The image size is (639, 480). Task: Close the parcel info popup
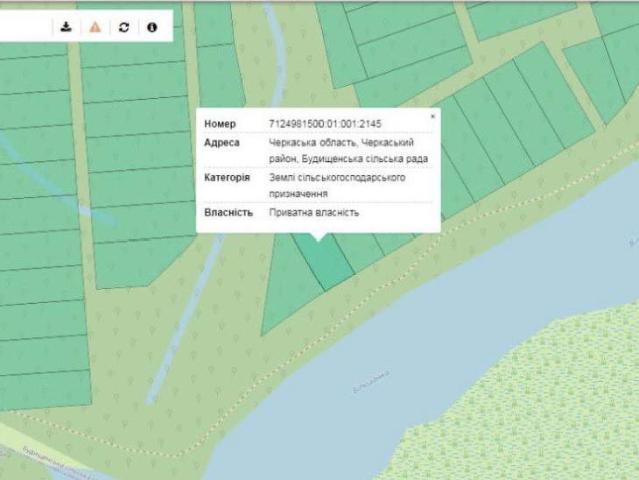pos(433,116)
